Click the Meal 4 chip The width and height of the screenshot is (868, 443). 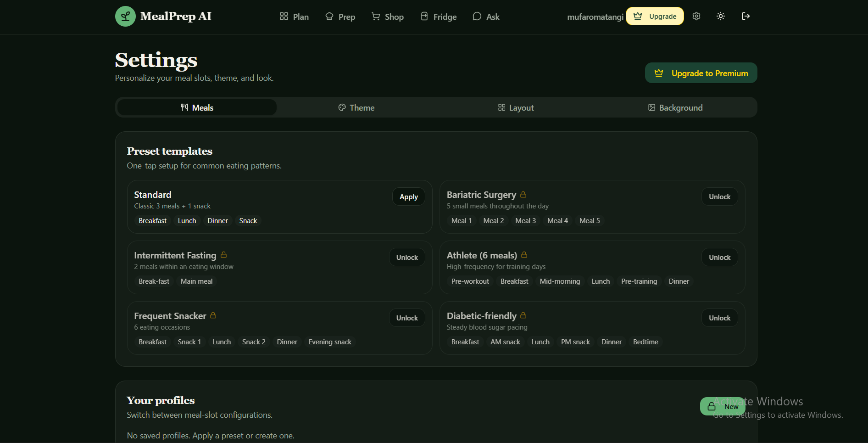pos(557,221)
